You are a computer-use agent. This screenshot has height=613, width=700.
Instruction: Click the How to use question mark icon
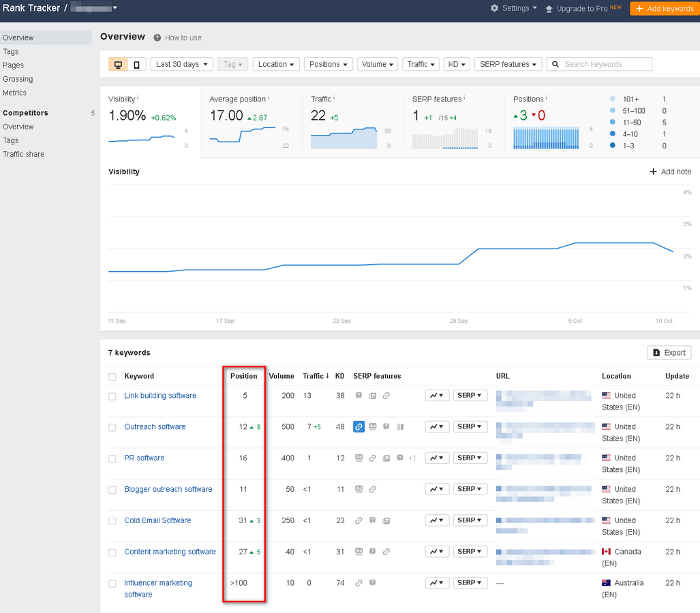pos(157,38)
